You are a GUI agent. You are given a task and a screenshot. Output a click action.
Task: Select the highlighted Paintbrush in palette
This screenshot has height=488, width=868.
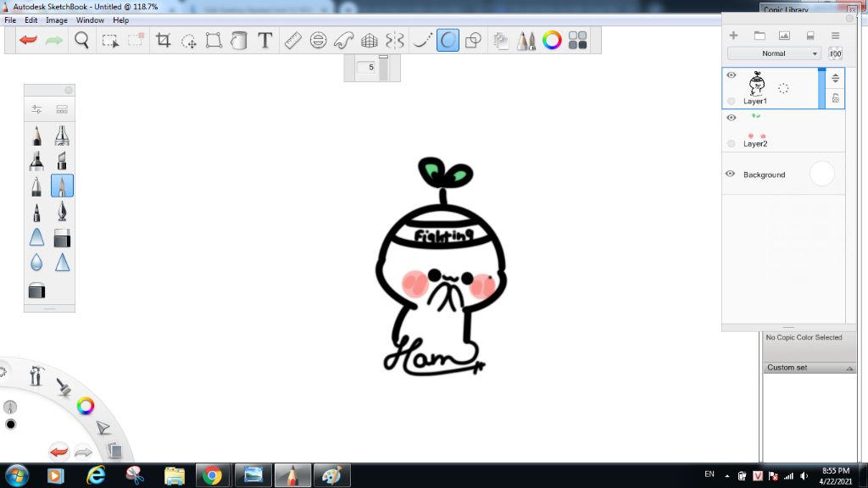62,186
